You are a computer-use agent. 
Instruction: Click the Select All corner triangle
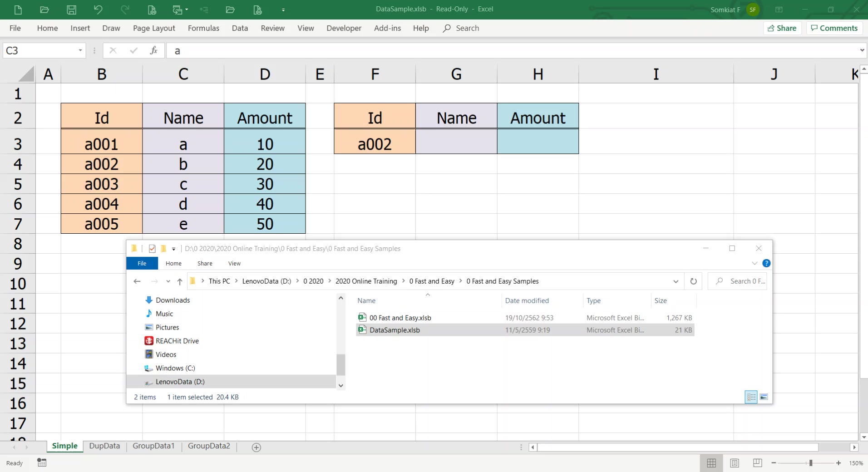[x=26, y=74]
